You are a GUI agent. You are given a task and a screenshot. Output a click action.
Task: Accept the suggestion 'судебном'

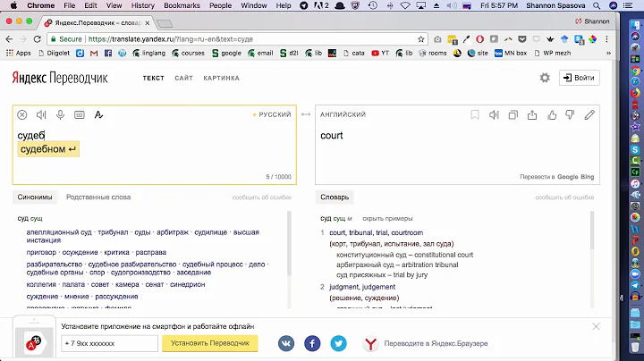(48, 149)
